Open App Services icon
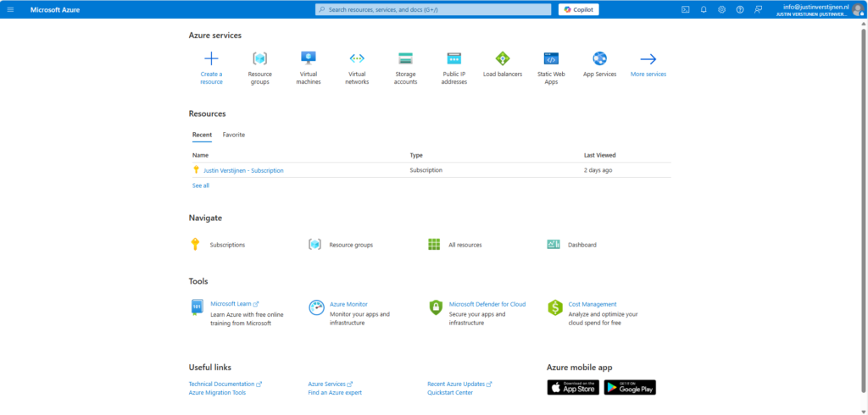 [x=599, y=59]
